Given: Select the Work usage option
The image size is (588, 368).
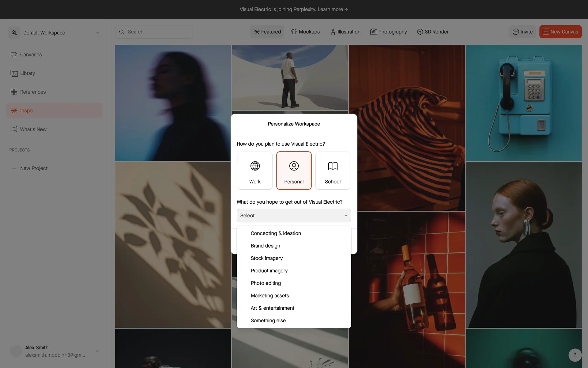Looking at the screenshot, I should (x=255, y=171).
